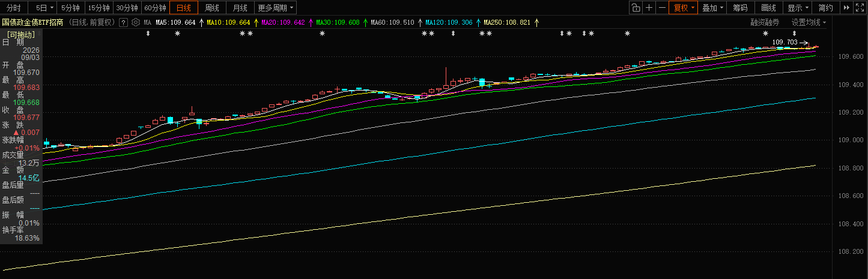The width and height of the screenshot is (868, 279).
Task: Click the 108.200 price axis label
Action: pos(851,252)
